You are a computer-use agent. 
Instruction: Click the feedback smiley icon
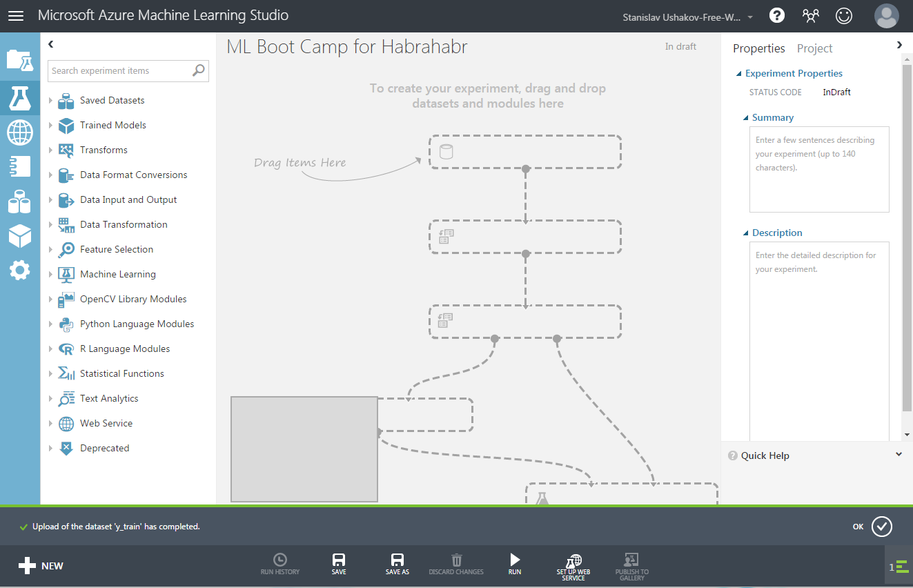[844, 15]
